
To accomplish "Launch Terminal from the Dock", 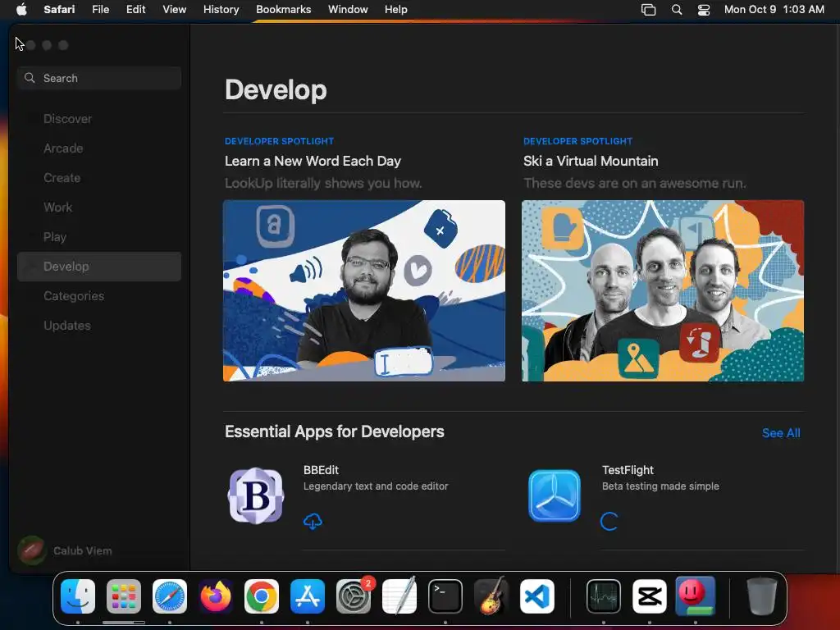I will click(445, 596).
